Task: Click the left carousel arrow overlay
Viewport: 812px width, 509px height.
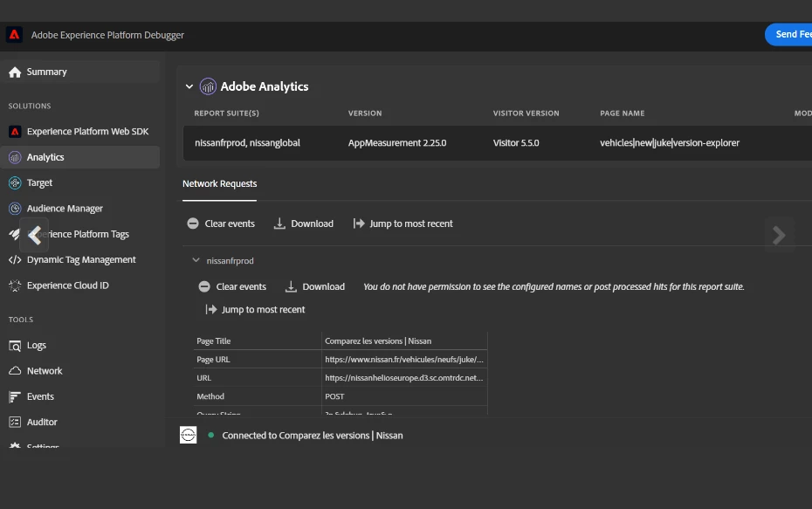Action: pos(34,235)
